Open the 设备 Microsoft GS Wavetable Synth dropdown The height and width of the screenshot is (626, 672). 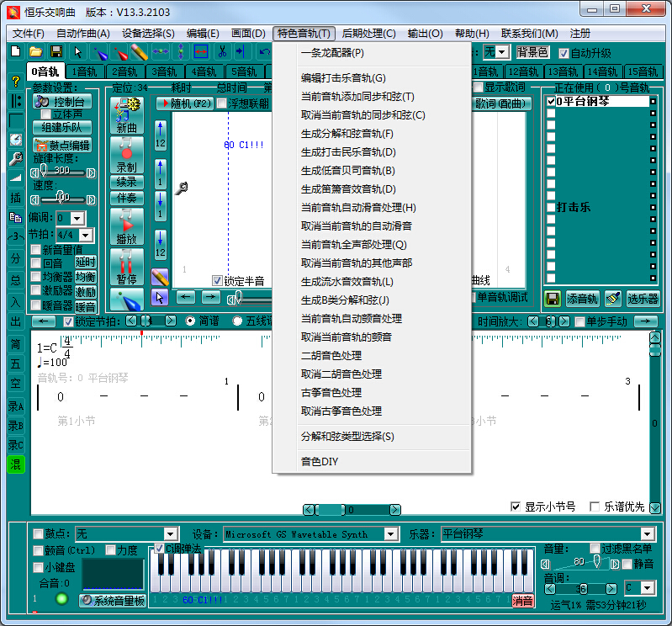390,534
